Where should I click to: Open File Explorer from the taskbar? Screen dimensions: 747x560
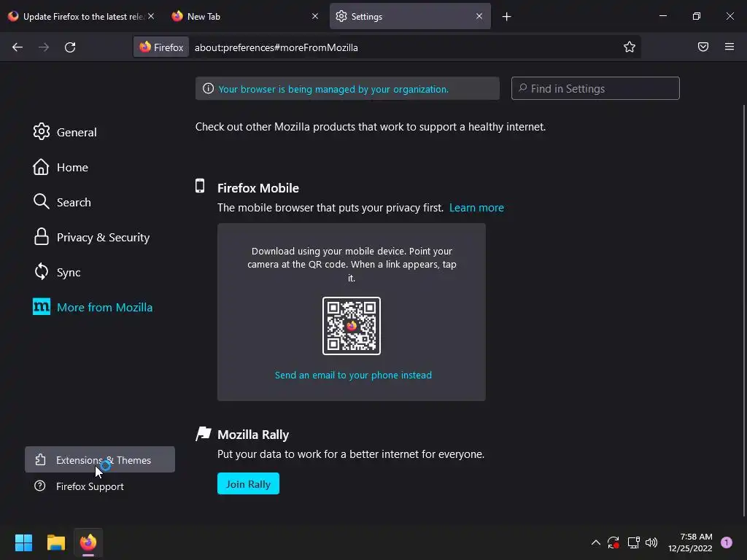tap(56, 542)
